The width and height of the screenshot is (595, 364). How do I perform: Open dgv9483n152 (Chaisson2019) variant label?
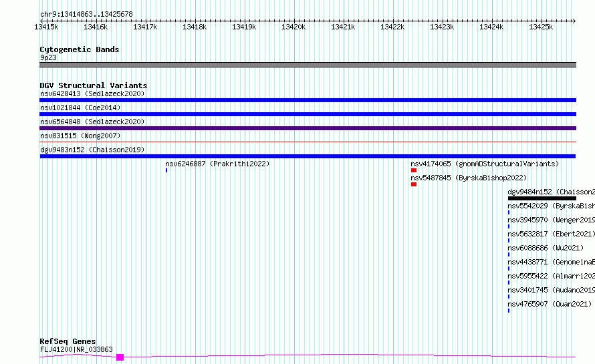92,150
